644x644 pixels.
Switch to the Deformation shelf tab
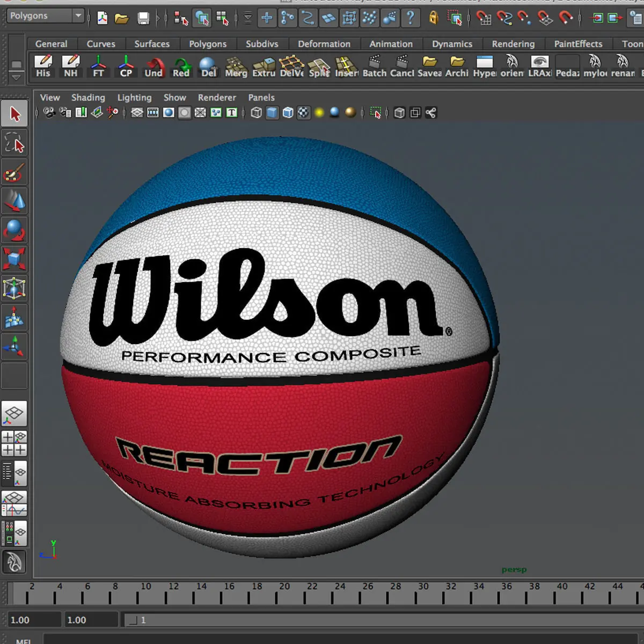click(324, 44)
